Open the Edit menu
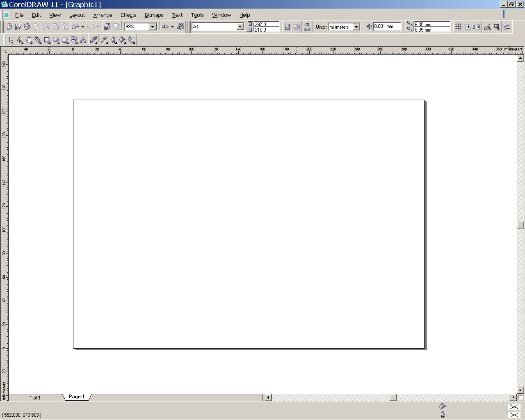 click(x=37, y=15)
